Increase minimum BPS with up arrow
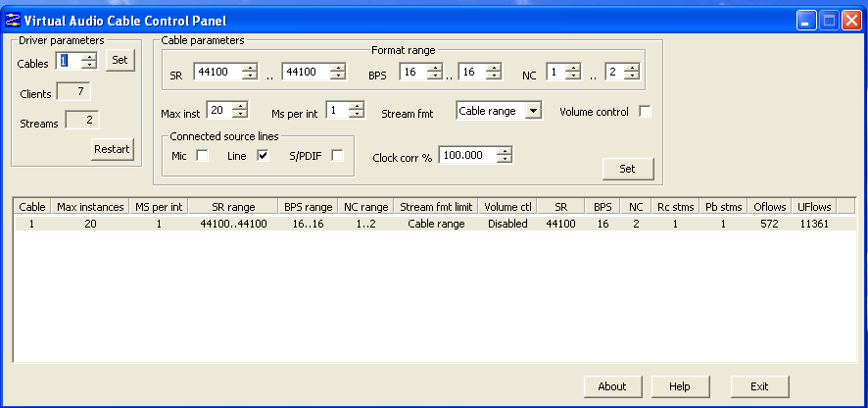 (x=435, y=67)
